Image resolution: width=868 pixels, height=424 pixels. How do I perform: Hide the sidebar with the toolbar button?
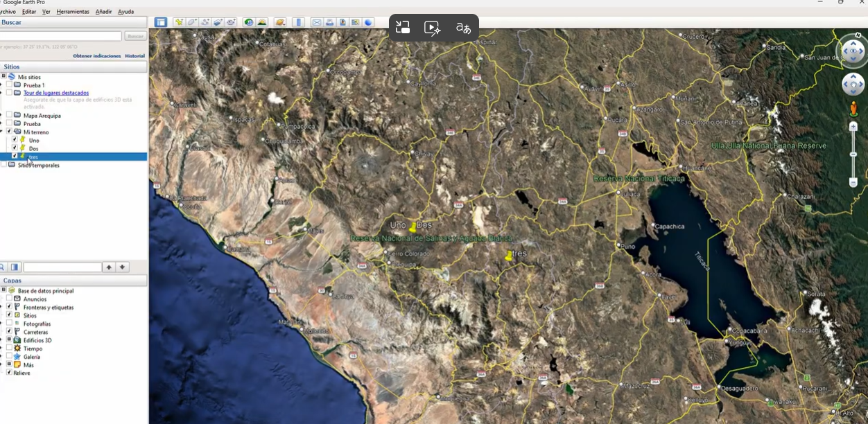(x=161, y=22)
